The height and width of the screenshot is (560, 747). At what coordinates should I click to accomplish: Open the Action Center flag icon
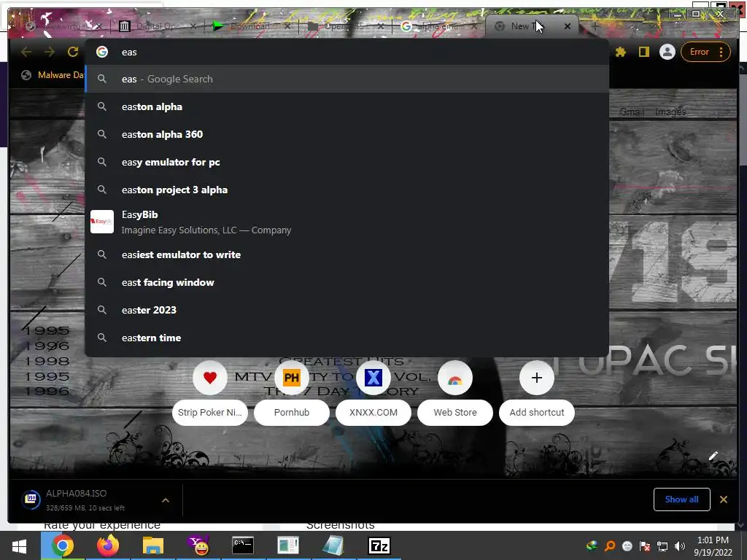click(x=645, y=546)
